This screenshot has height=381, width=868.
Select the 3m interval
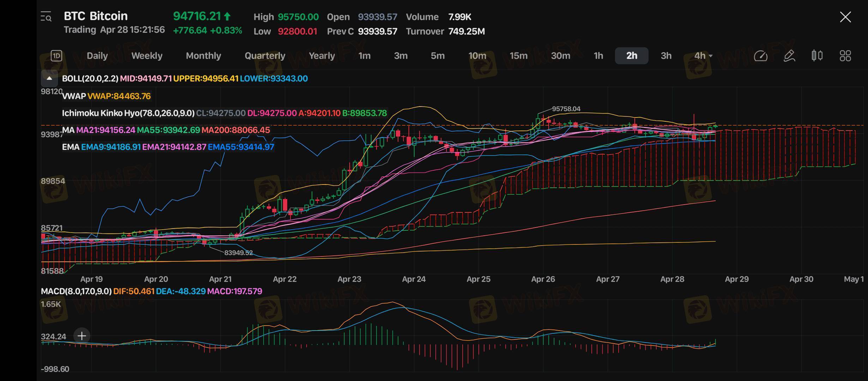point(401,56)
